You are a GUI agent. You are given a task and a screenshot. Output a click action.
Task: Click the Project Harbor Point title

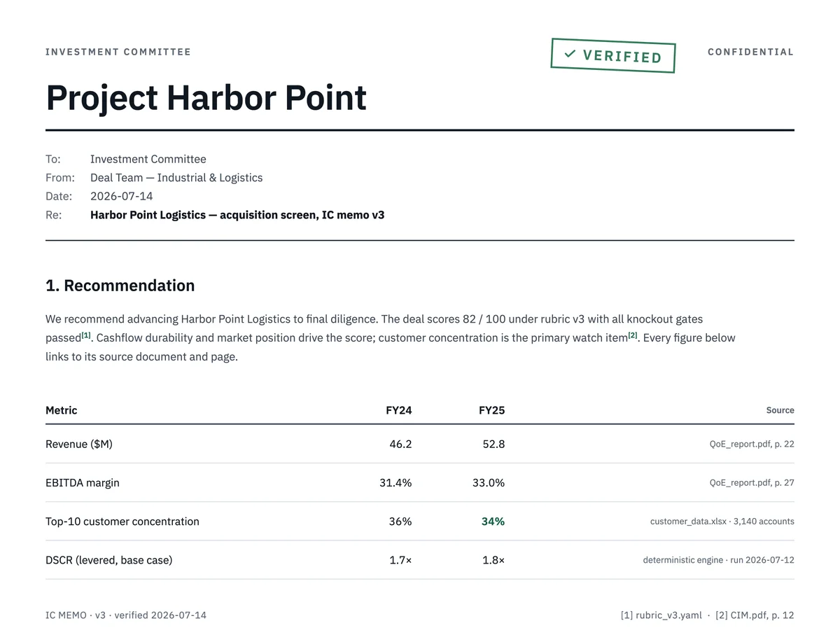tap(206, 98)
